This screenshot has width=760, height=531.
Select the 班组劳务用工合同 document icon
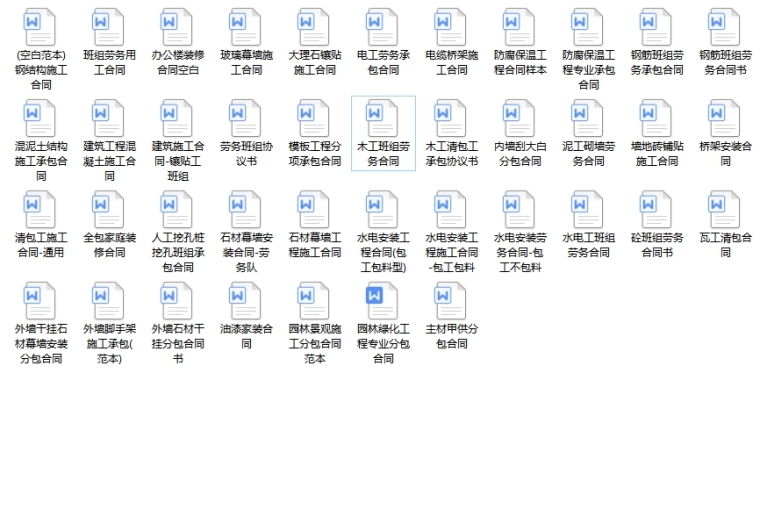[109, 28]
